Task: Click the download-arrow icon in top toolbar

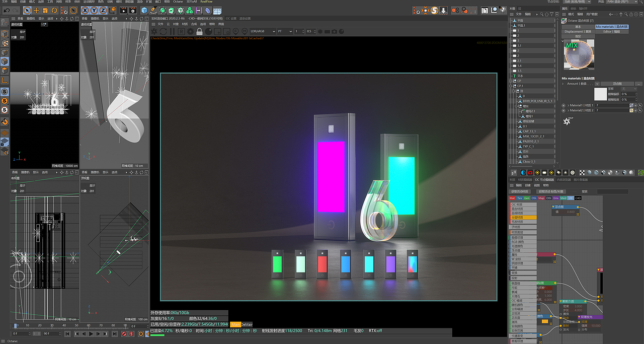Action: click(x=444, y=10)
